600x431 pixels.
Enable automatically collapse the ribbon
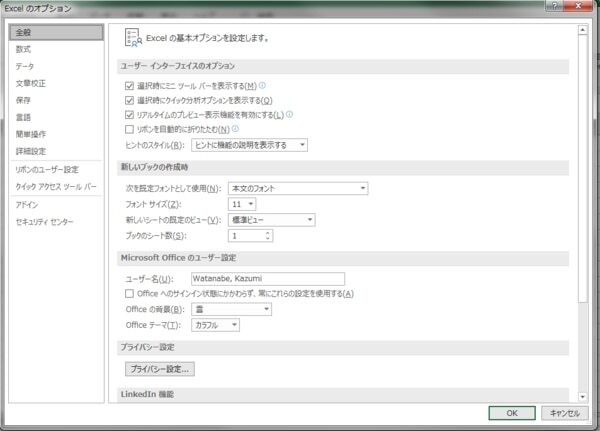pos(129,130)
